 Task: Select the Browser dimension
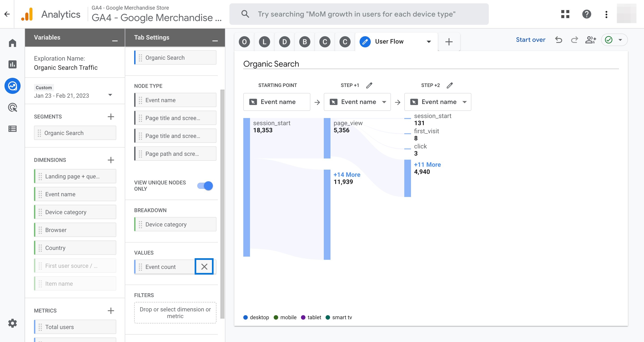coord(75,230)
